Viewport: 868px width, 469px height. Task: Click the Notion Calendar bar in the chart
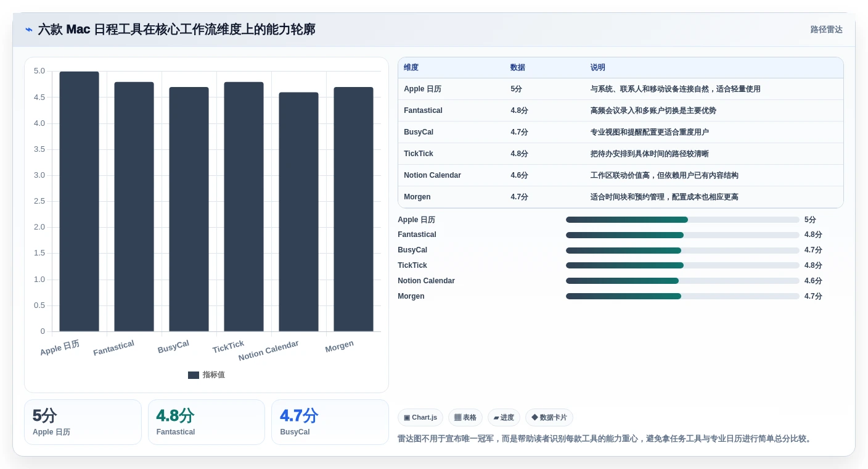pos(298,212)
